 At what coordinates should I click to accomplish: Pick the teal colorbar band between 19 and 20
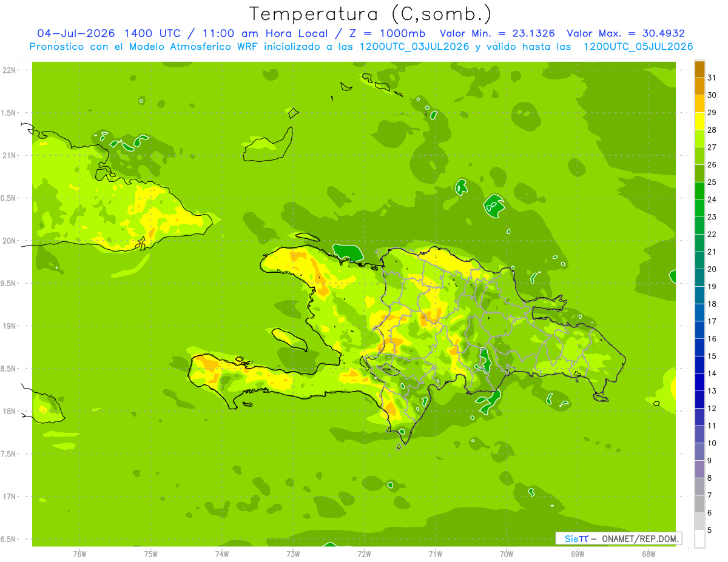(699, 278)
